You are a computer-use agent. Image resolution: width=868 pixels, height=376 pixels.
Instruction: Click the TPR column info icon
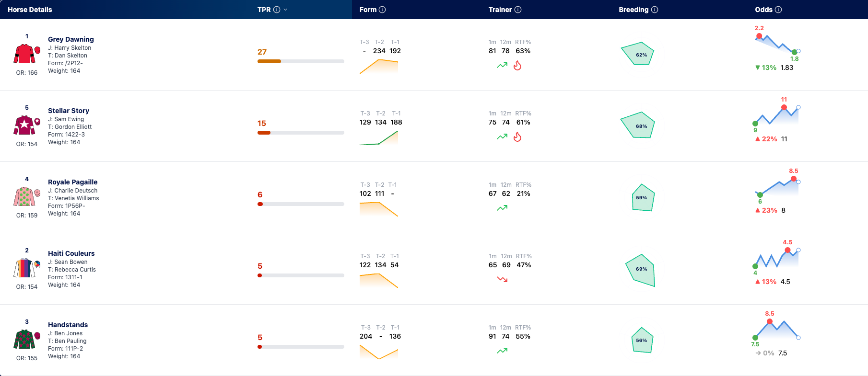(x=277, y=10)
